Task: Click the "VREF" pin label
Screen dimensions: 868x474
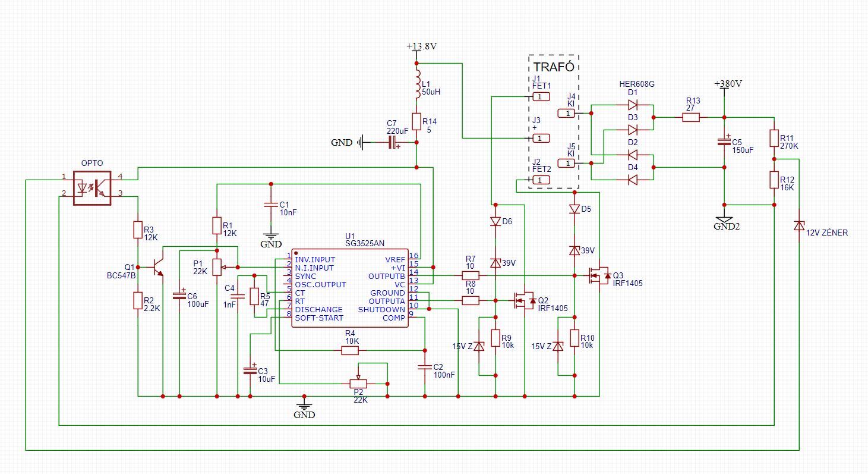Action: [394, 260]
